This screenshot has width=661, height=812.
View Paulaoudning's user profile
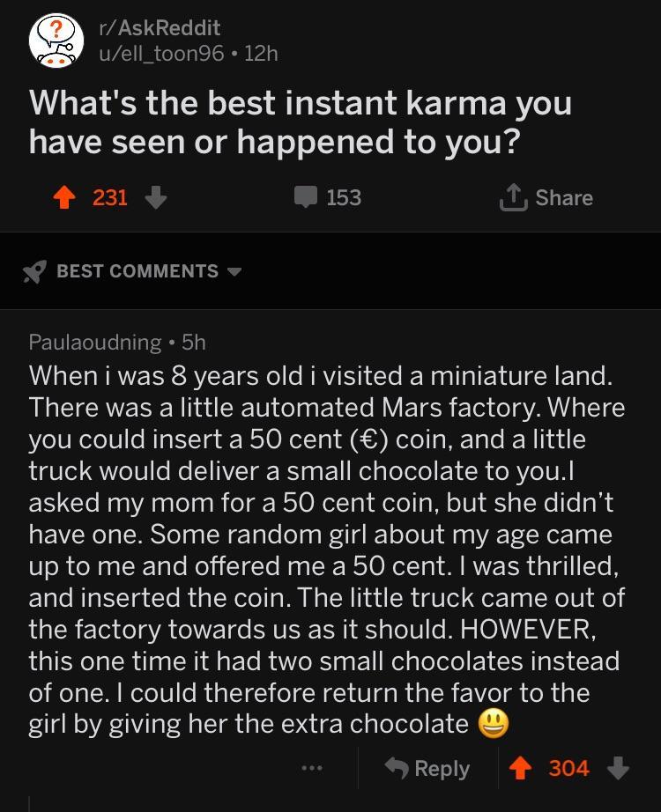(95, 341)
